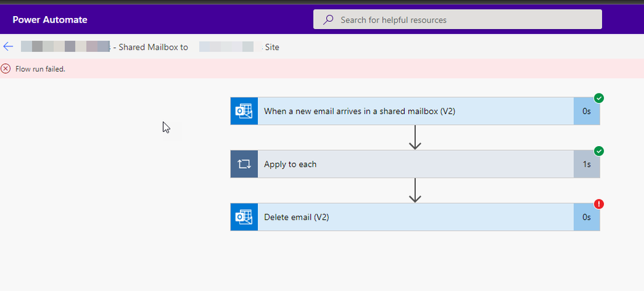Viewport: 644px width, 291px height.
Task: Click the Shared Mailbox to Site flow title
Action: pos(150,47)
